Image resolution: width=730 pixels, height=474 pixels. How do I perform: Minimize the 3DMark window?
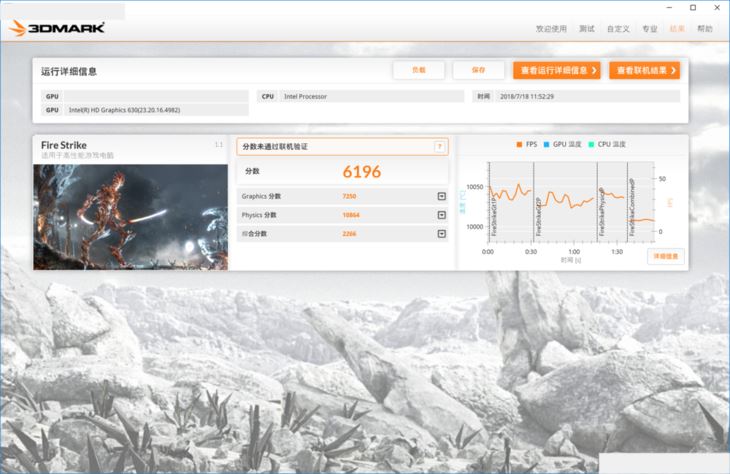point(669,7)
